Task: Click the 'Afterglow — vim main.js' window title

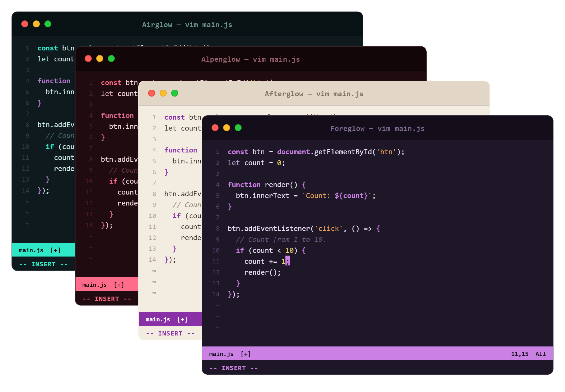Action: (x=314, y=94)
